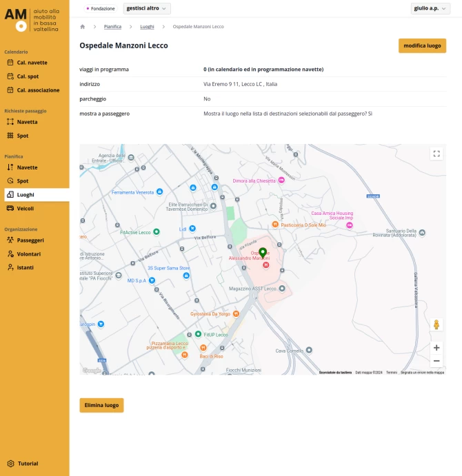Follow the Pianifica breadcrumb link
462x476 pixels.
point(112,26)
